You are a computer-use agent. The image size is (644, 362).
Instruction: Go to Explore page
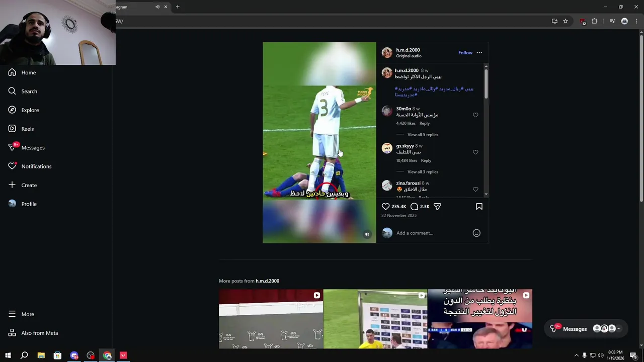(23, 110)
